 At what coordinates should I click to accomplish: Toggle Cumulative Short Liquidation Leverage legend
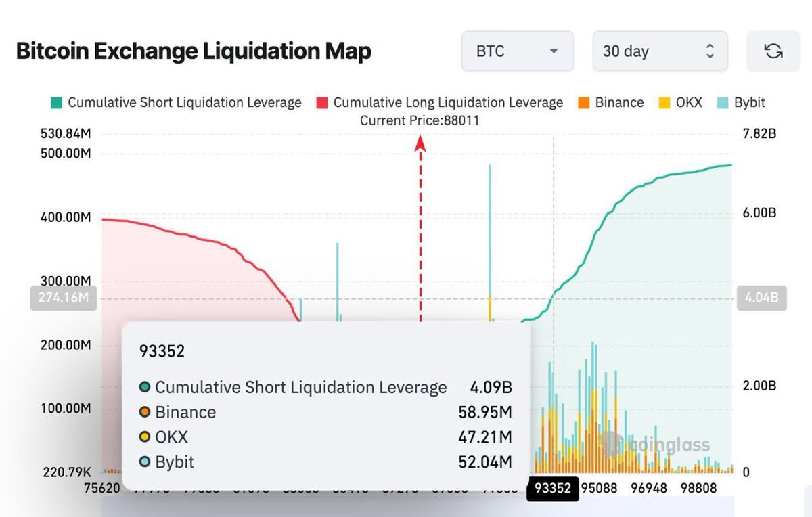click(x=184, y=103)
